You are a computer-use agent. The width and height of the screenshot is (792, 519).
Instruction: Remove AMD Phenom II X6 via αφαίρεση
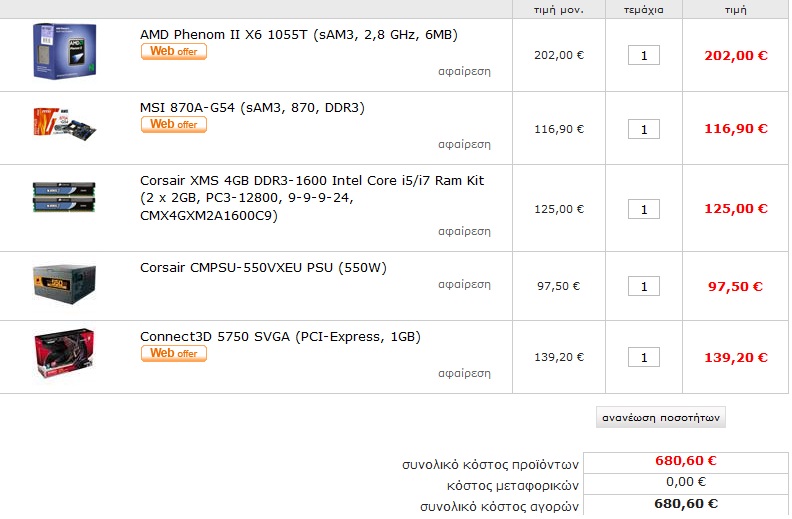tap(464, 72)
